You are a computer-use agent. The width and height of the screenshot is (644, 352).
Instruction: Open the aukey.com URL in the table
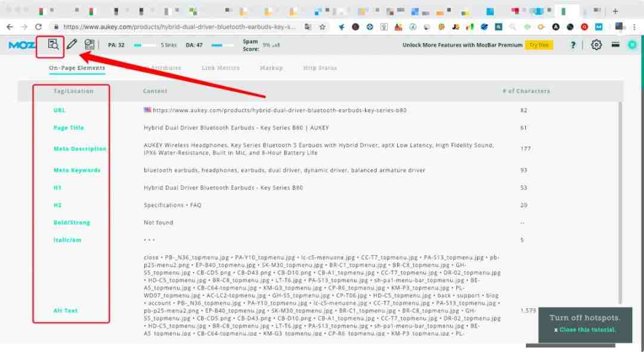click(x=279, y=110)
